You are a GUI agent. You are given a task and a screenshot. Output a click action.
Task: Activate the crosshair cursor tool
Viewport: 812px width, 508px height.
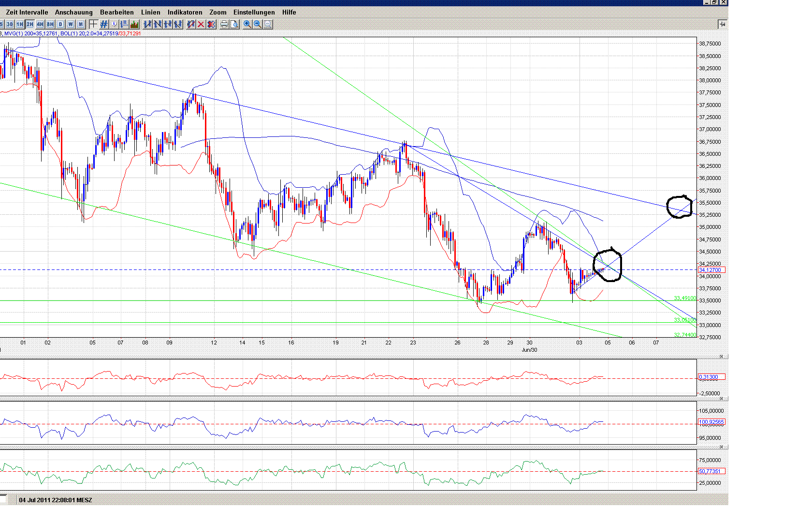click(x=94, y=24)
